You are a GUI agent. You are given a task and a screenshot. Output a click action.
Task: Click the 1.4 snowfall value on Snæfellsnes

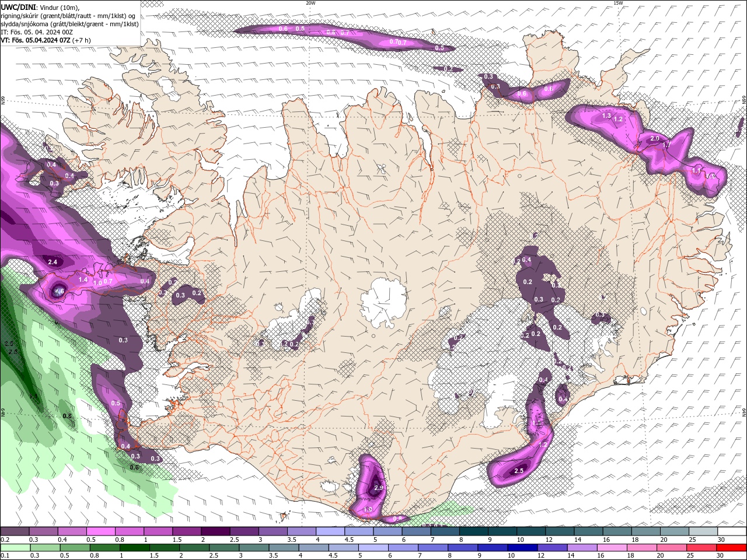(x=83, y=280)
